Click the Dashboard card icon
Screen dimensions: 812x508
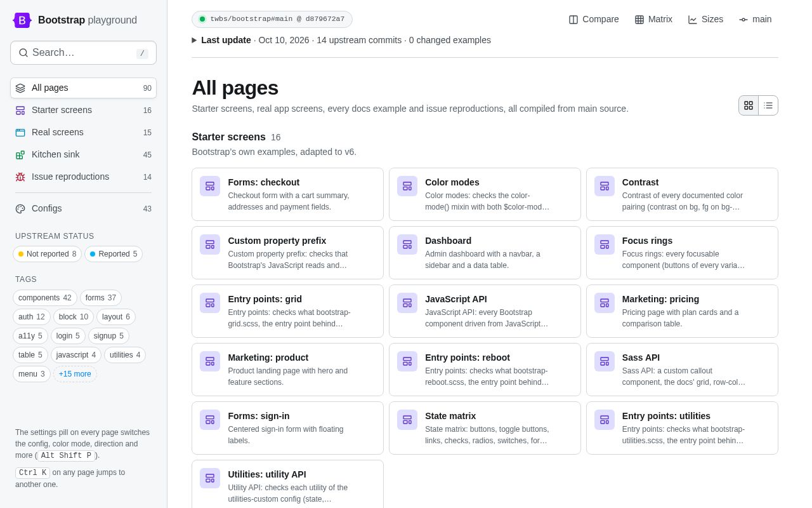pos(407,244)
